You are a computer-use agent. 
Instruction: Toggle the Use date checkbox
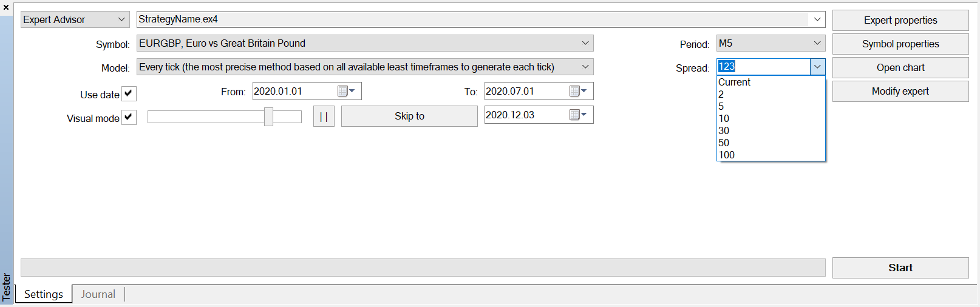129,93
